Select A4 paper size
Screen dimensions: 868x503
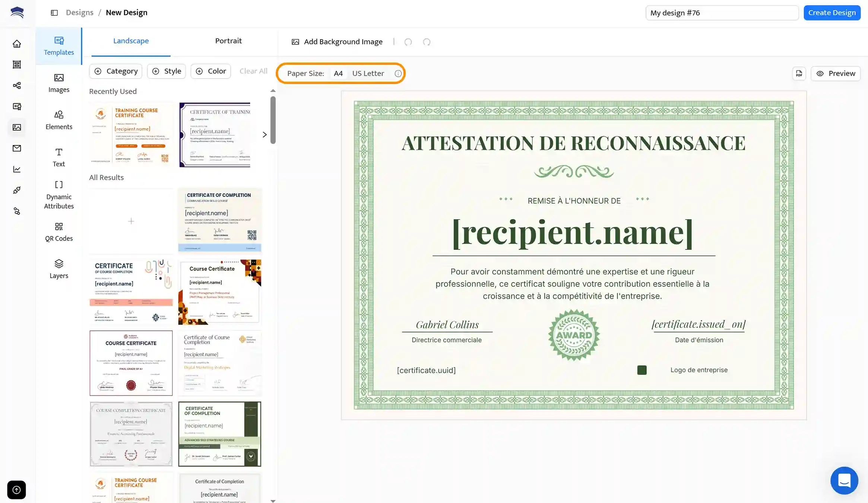click(338, 73)
